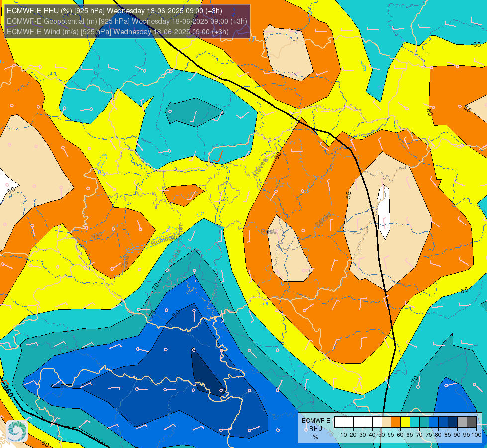The width and height of the screenshot is (487, 448).
Task: Pick the orange 55–60 legend swatch
Action: 396,422
